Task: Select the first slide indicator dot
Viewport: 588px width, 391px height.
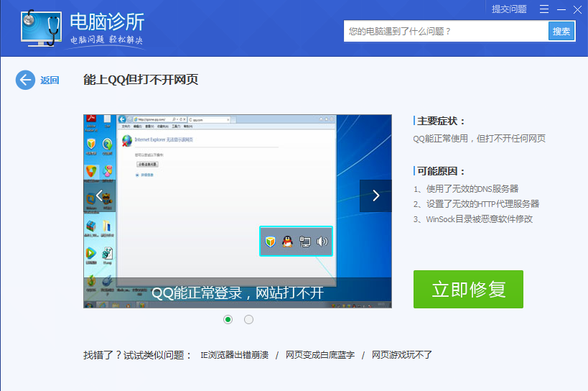Action: click(x=228, y=319)
